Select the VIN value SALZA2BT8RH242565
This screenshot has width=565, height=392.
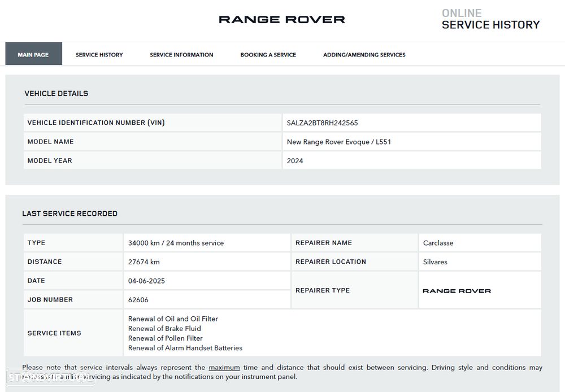(322, 123)
